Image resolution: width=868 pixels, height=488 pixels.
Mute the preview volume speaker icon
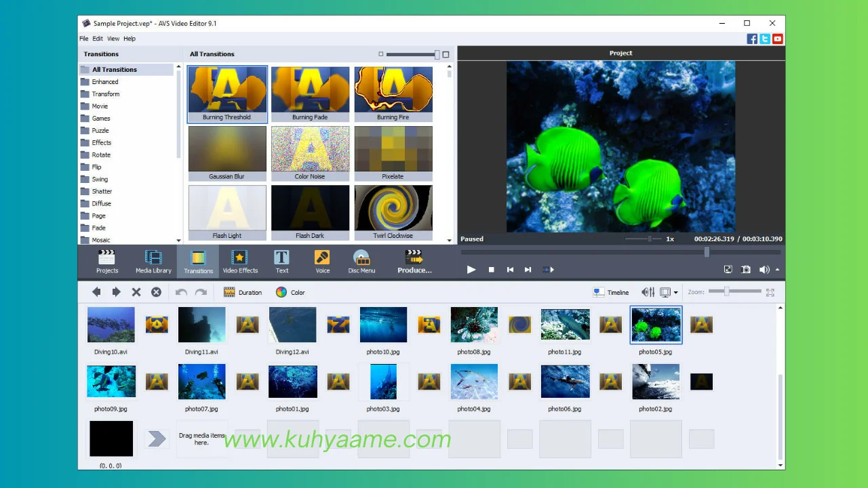click(764, 270)
